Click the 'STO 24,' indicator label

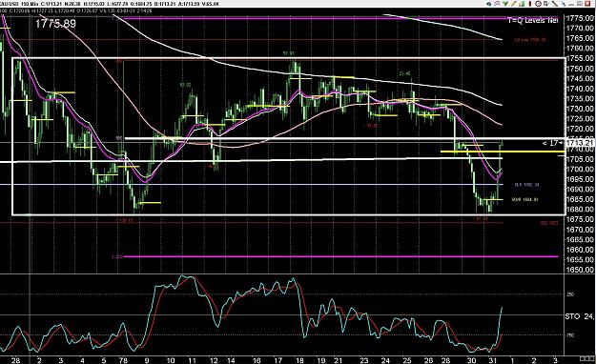pos(579,316)
